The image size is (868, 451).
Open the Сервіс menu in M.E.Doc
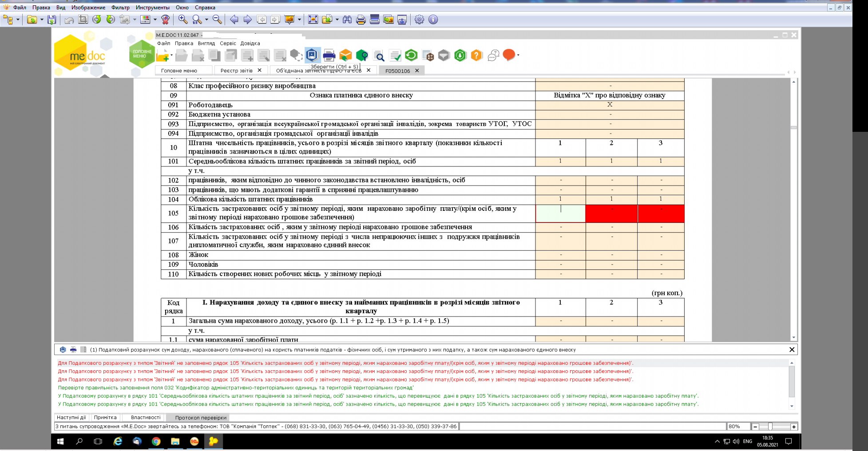pos(228,44)
